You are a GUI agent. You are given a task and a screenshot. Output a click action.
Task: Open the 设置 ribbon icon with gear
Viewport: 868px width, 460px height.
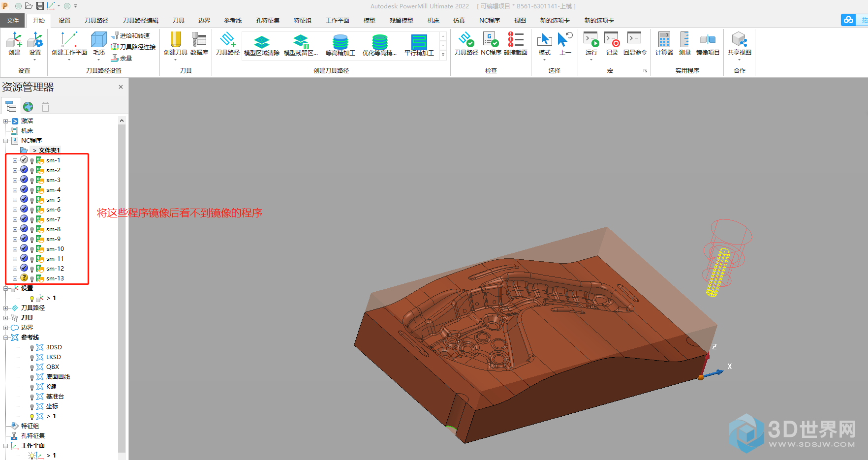point(35,44)
